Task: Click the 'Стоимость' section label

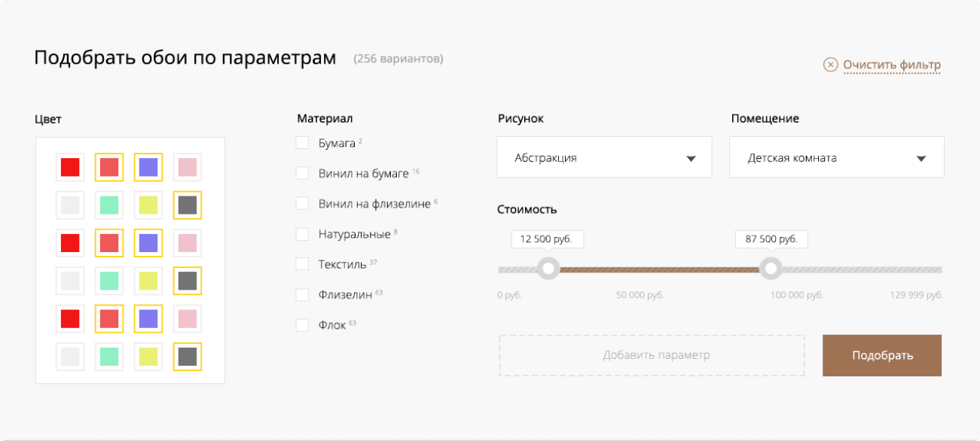Action: [x=527, y=209]
